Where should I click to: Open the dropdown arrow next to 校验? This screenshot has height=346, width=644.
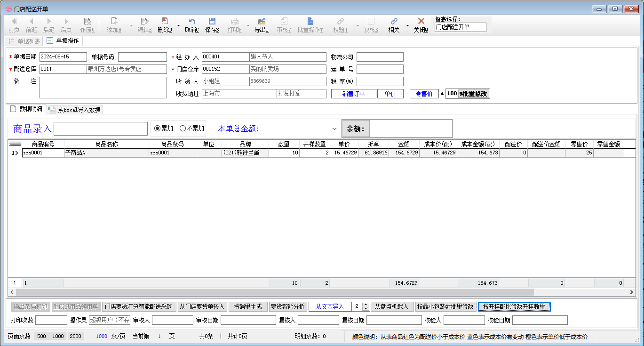click(358, 25)
